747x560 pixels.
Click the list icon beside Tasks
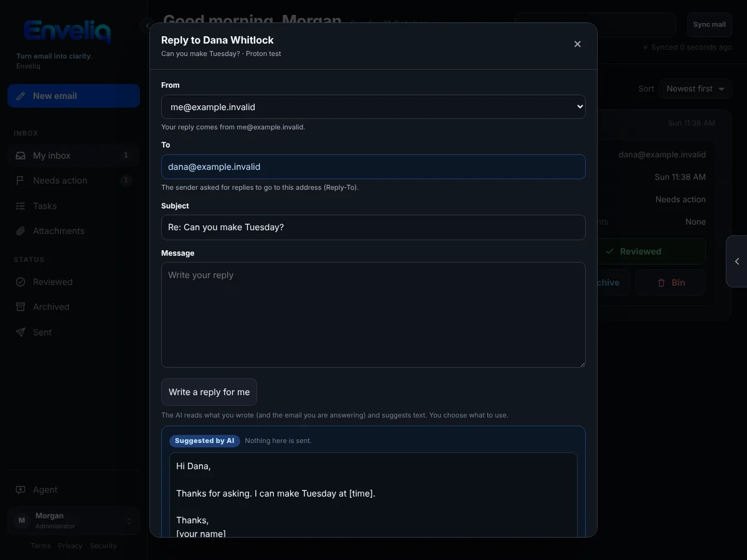(x=21, y=206)
